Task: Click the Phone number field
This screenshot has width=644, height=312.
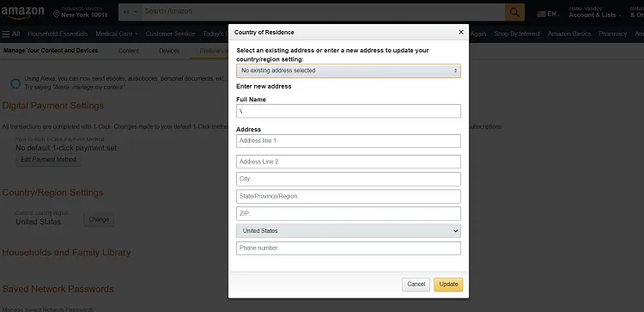Action: [x=349, y=248]
